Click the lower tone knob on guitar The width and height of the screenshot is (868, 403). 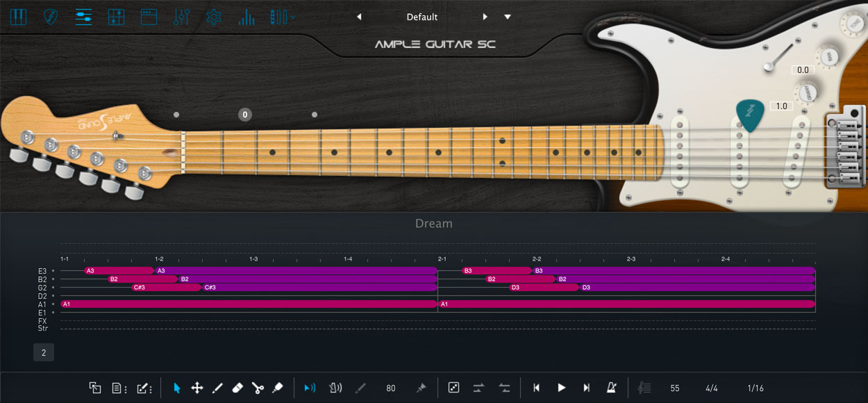tap(806, 93)
